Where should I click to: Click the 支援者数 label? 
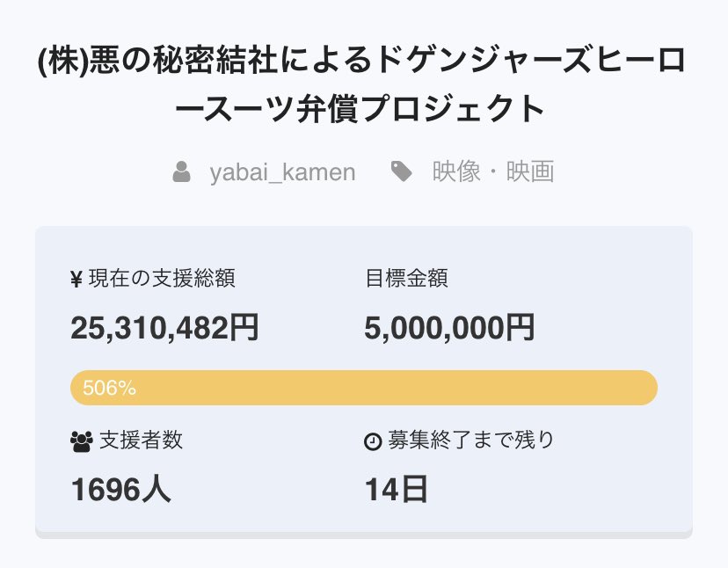pos(142,441)
